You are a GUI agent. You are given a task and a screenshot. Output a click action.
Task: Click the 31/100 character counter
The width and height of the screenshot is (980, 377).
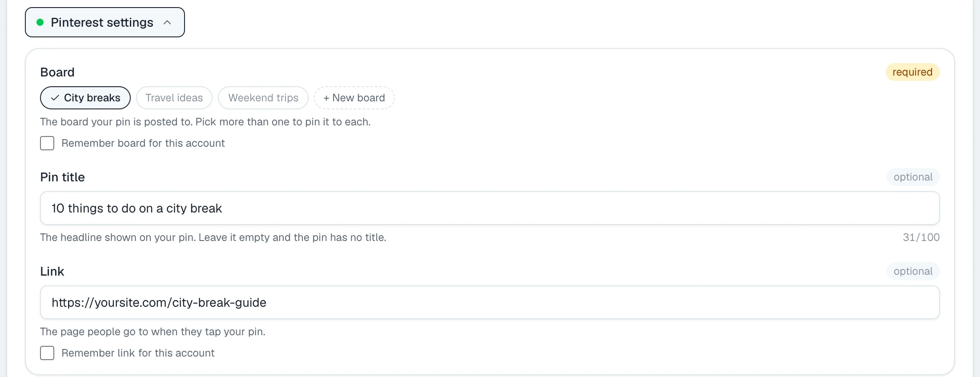click(x=921, y=237)
